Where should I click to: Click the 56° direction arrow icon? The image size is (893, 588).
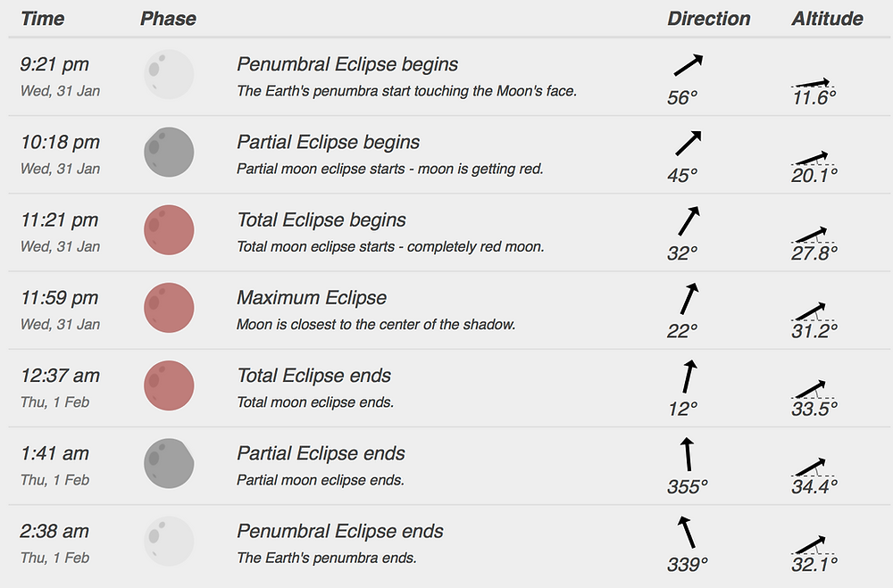(x=688, y=65)
